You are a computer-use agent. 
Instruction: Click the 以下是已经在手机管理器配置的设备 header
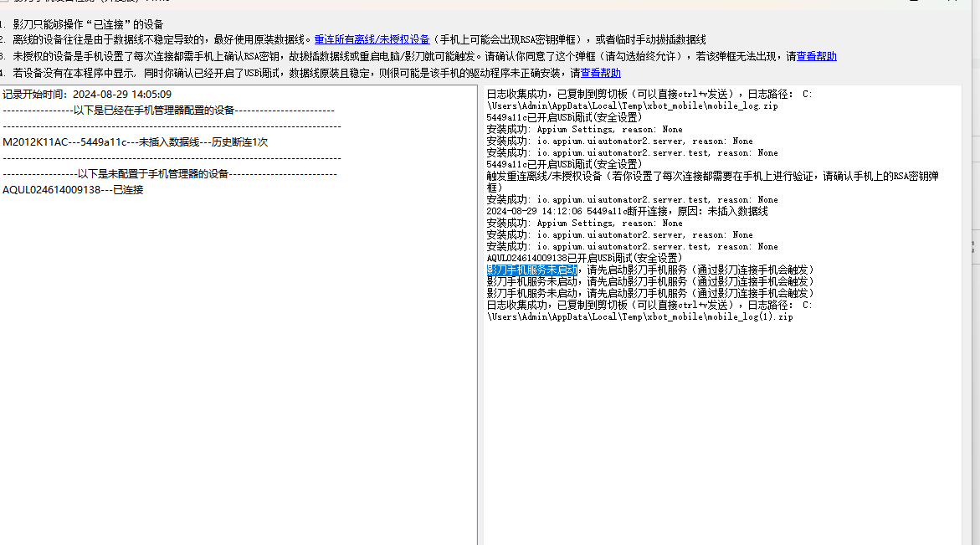click(169, 110)
